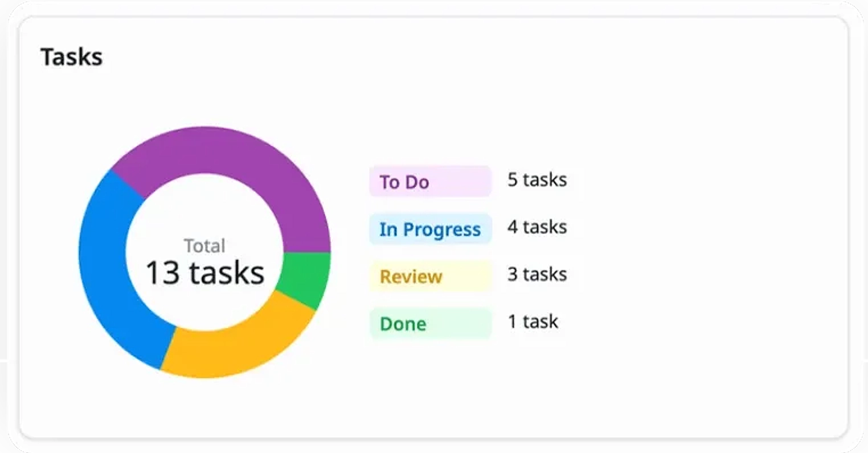This screenshot has width=868, height=453.
Task: Click the Tasks card heading
Action: coord(72,57)
